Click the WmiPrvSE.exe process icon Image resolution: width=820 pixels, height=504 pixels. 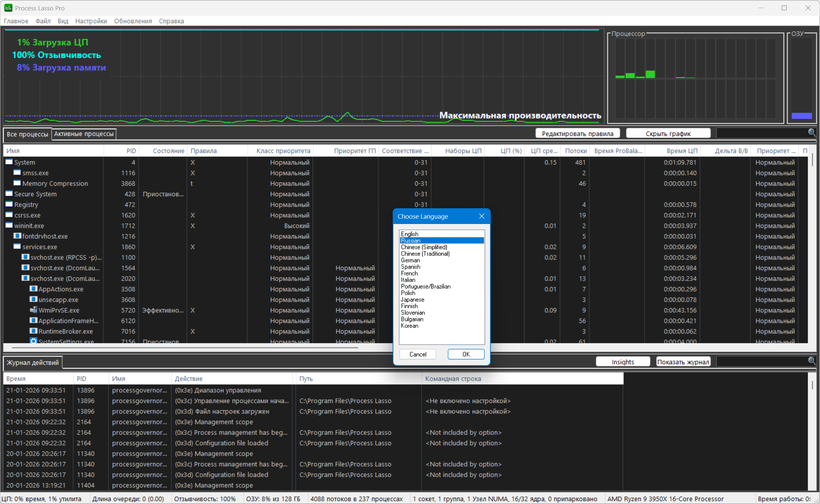pos(33,310)
